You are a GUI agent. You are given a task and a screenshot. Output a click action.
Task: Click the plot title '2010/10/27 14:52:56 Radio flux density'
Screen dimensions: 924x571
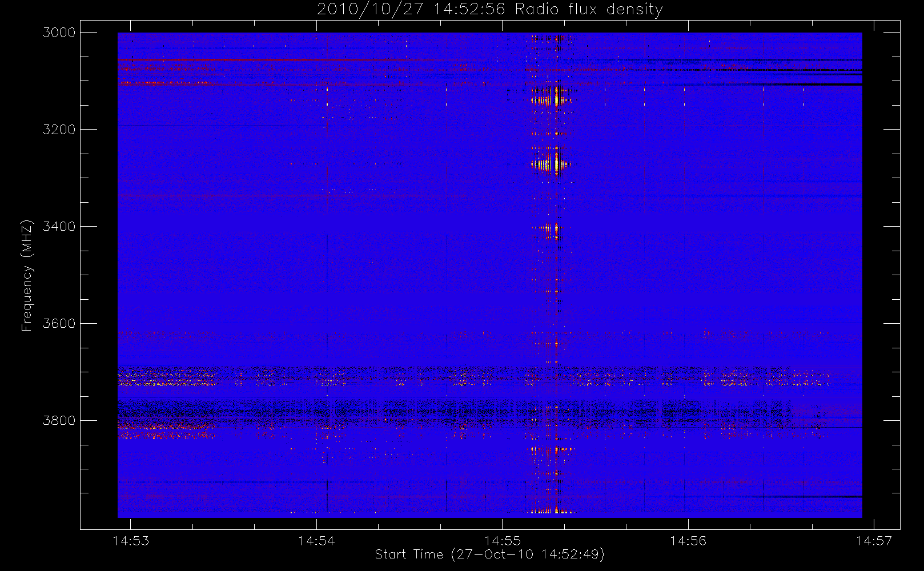tap(490, 10)
